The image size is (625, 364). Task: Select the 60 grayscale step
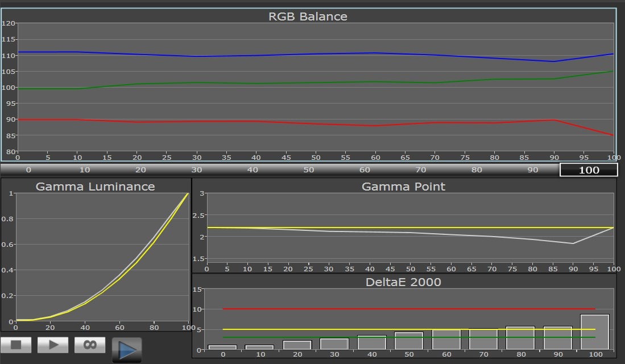[365, 170]
